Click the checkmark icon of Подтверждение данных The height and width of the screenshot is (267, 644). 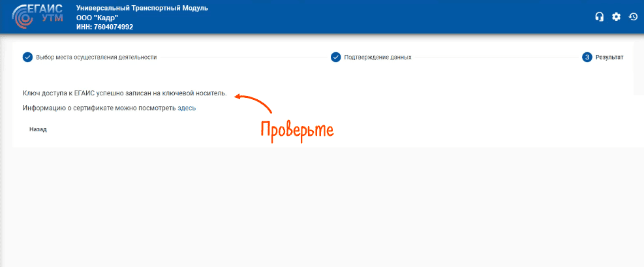pyautogui.click(x=335, y=57)
